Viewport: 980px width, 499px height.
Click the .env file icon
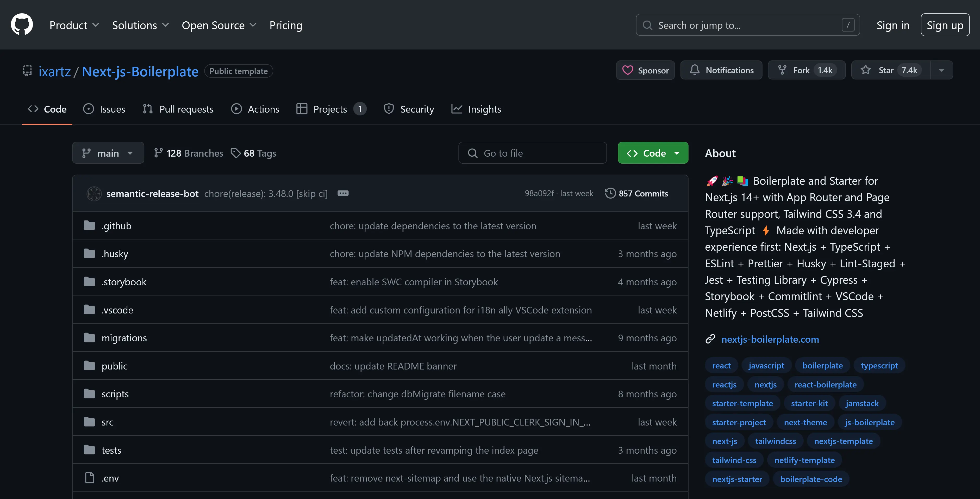click(x=89, y=478)
